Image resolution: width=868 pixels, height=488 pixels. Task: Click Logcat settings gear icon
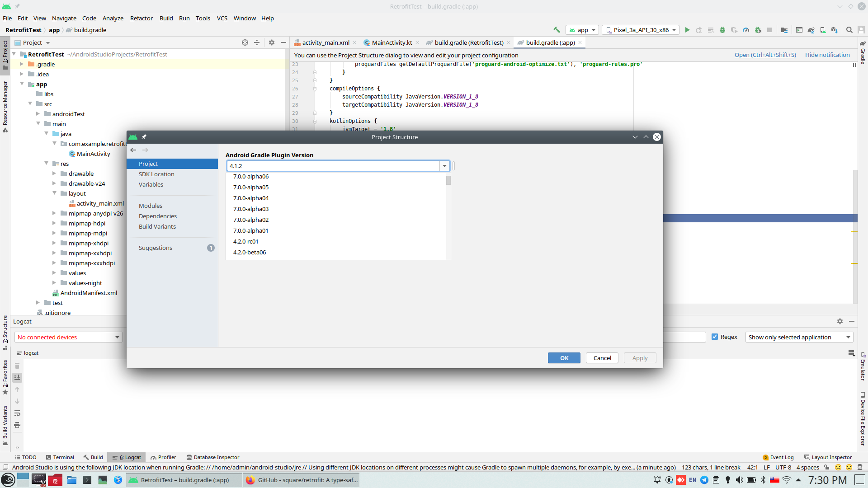coord(840,321)
